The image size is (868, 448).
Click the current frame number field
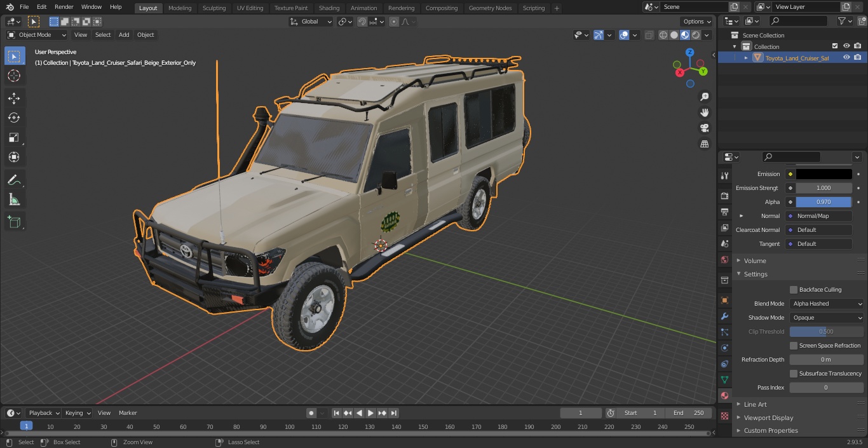tap(581, 413)
